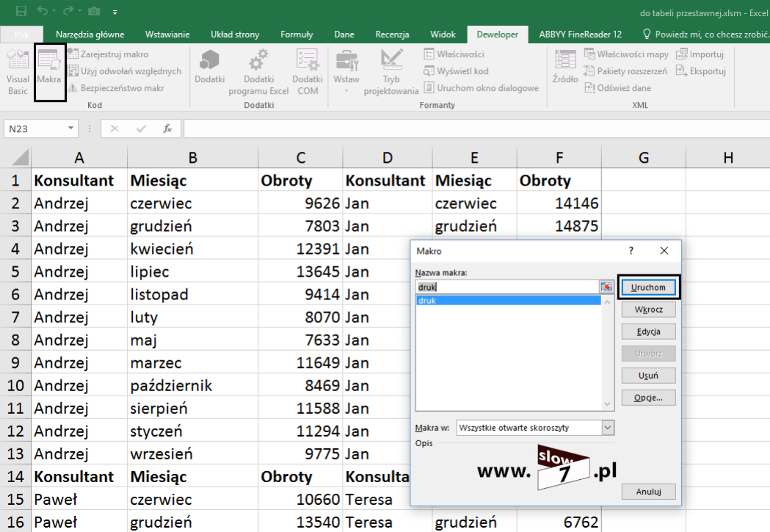Switch to the Wstawianie tab
Image resolution: width=770 pixels, height=532 pixels.
click(x=167, y=34)
